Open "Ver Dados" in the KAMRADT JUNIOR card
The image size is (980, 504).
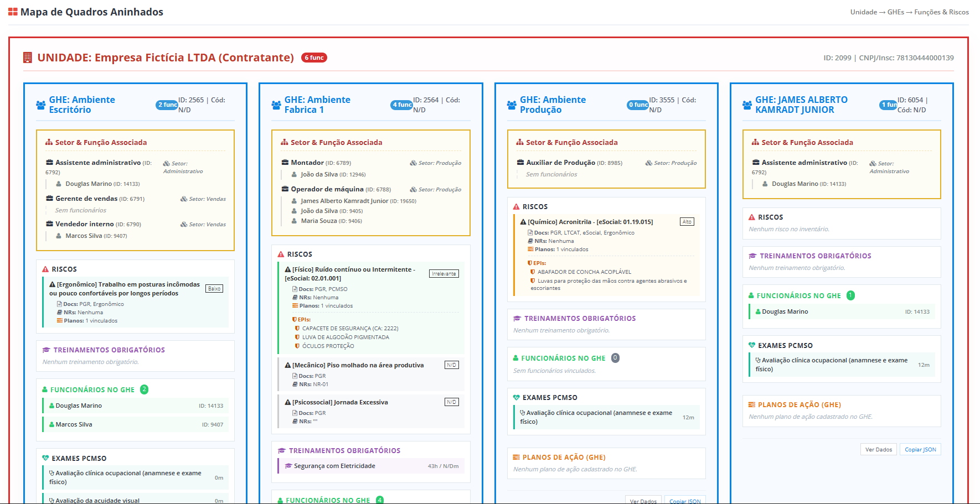(879, 449)
